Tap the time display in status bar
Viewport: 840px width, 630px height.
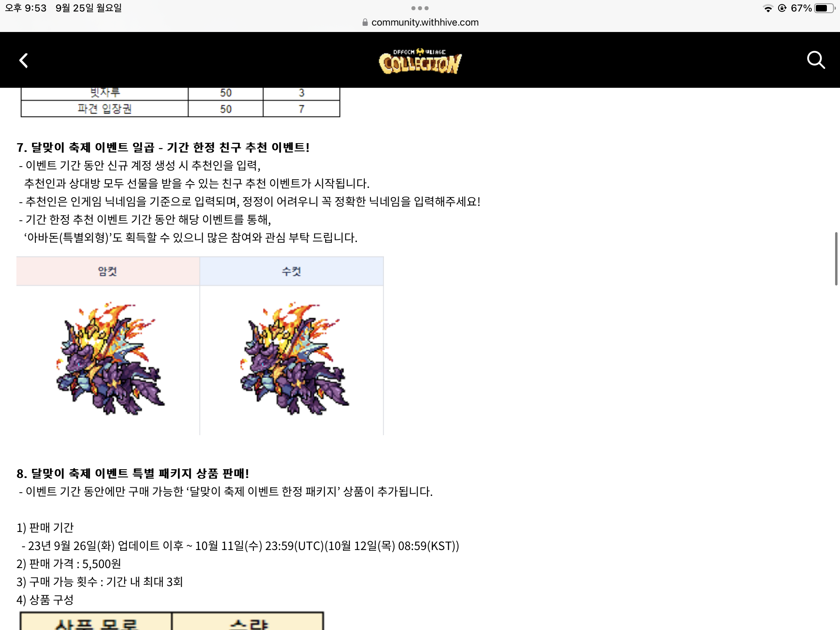click(25, 8)
